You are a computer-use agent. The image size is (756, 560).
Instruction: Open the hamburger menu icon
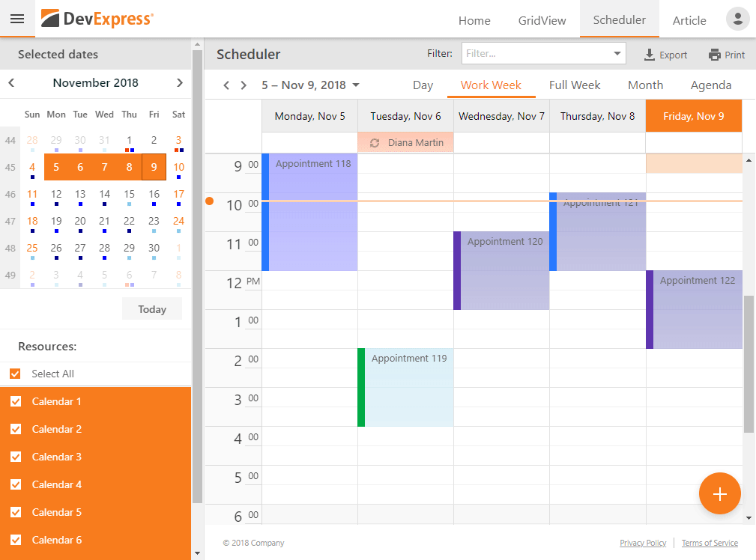(x=17, y=19)
